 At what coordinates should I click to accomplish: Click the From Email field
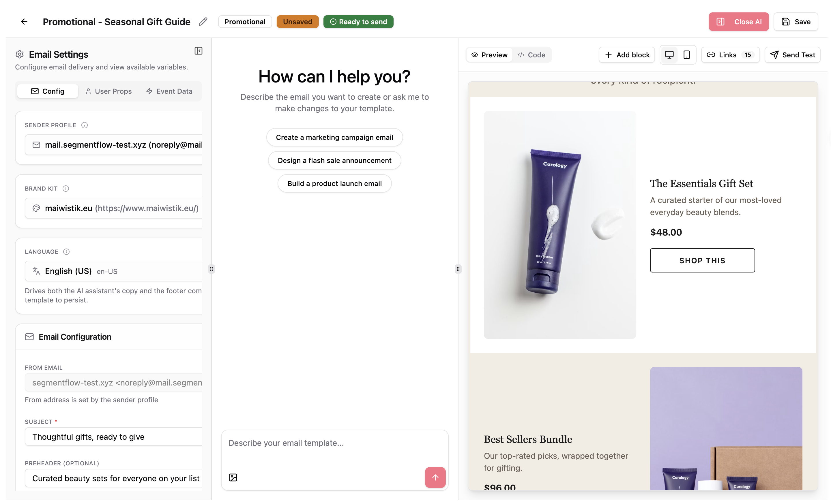(x=114, y=383)
